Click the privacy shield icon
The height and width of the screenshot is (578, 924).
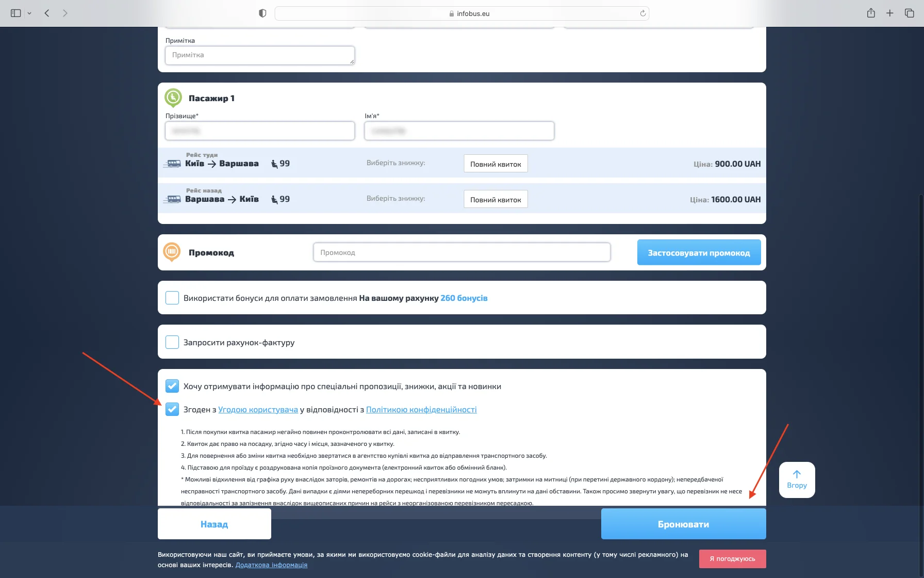click(262, 13)
